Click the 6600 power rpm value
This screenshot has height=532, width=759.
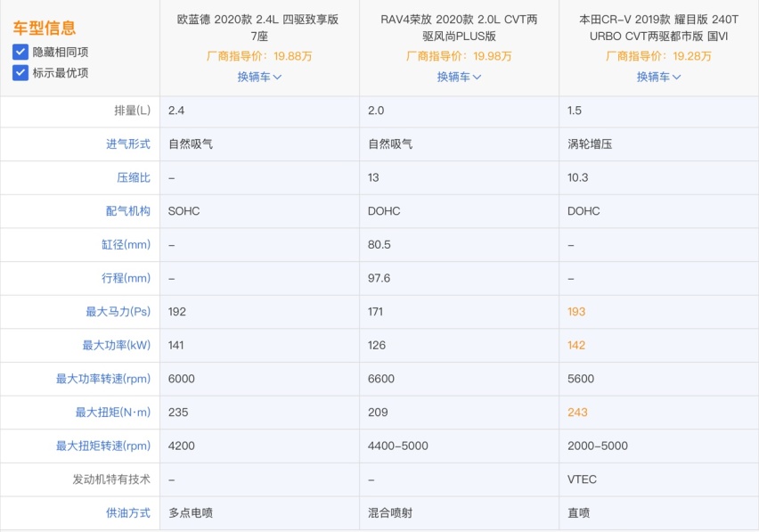381,379
